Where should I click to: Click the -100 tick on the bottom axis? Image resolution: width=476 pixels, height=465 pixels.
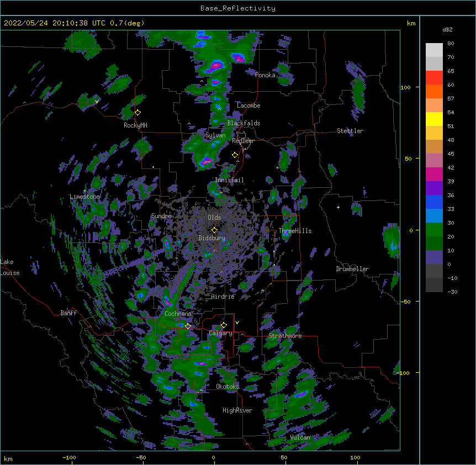click(x=69, y=457)
